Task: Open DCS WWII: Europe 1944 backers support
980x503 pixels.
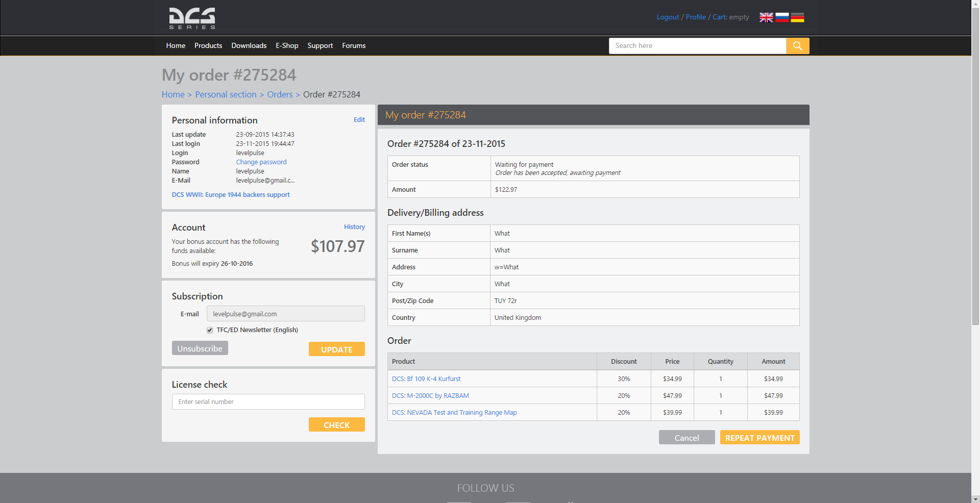Action: (231, 195)
